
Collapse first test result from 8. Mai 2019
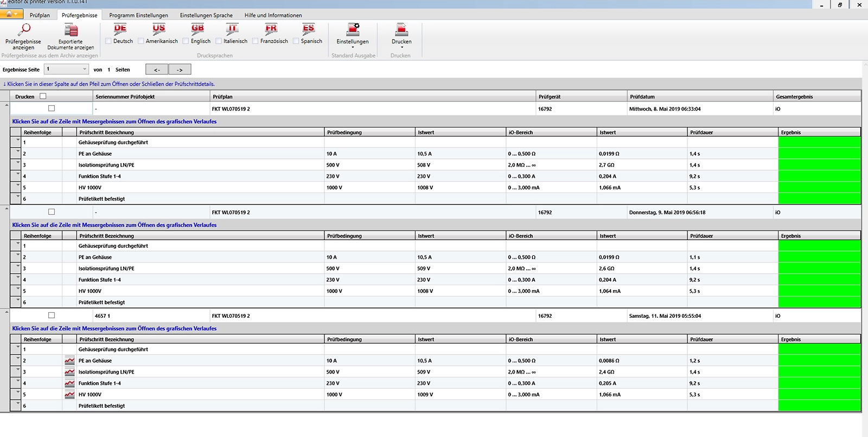[x=7, y=105]
